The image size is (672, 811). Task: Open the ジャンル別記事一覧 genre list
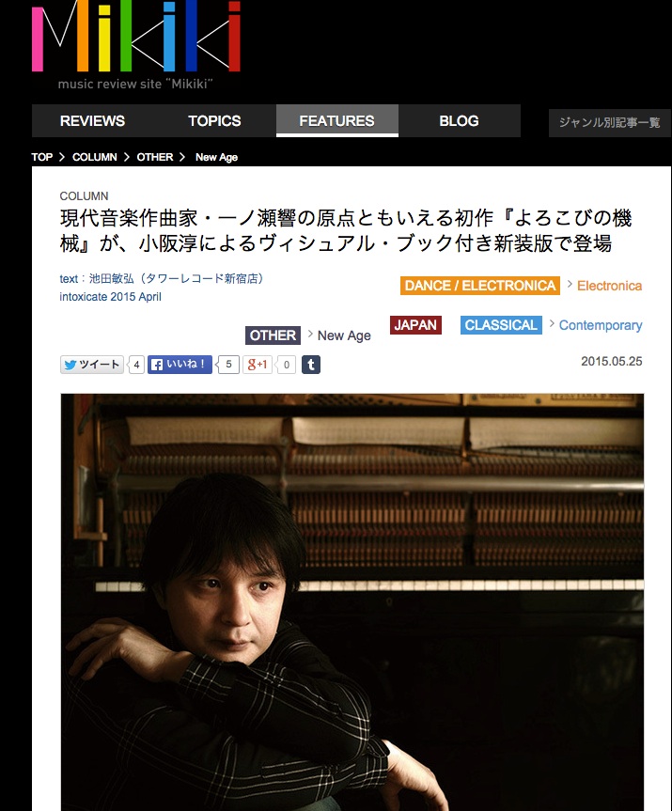point(609,122)
